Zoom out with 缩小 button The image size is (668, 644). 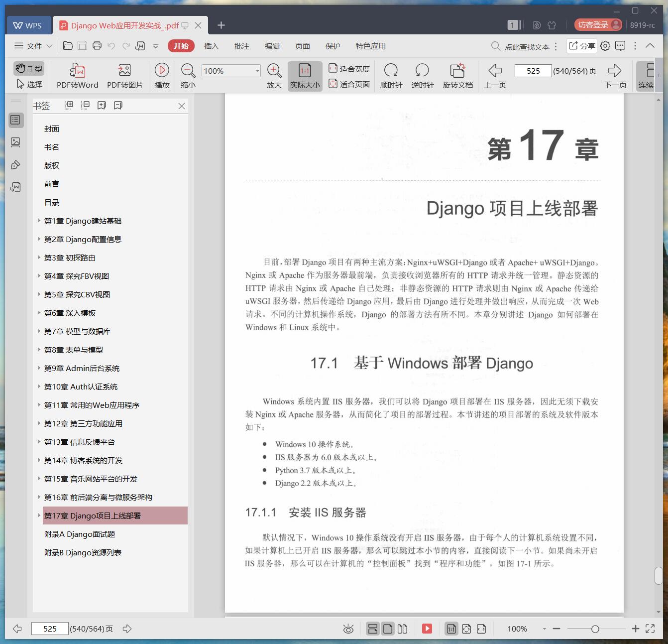[188, 76]
